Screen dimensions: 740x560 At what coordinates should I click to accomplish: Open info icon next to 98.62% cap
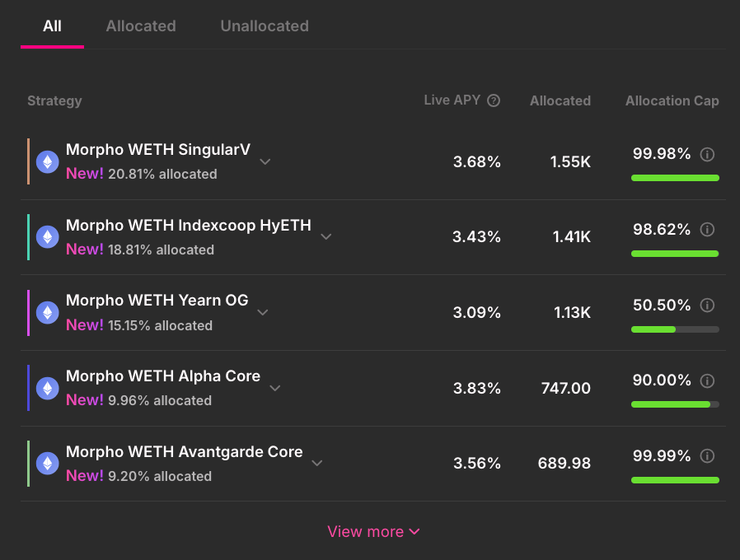pos(707,230)
